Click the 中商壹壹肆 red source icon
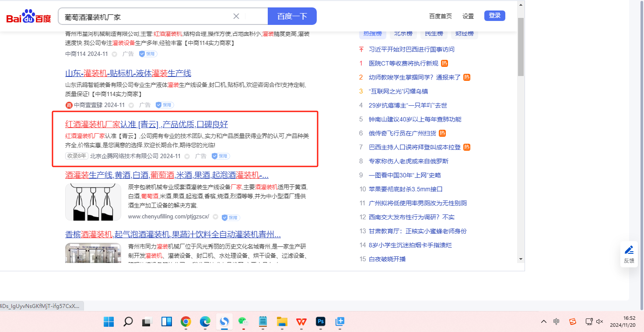Screen dimensions: 644x332 69,105
